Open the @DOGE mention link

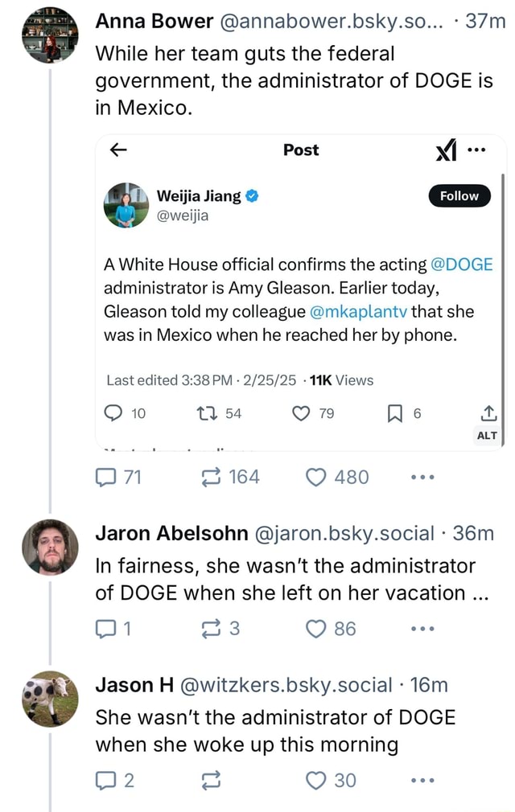(462, 265)
